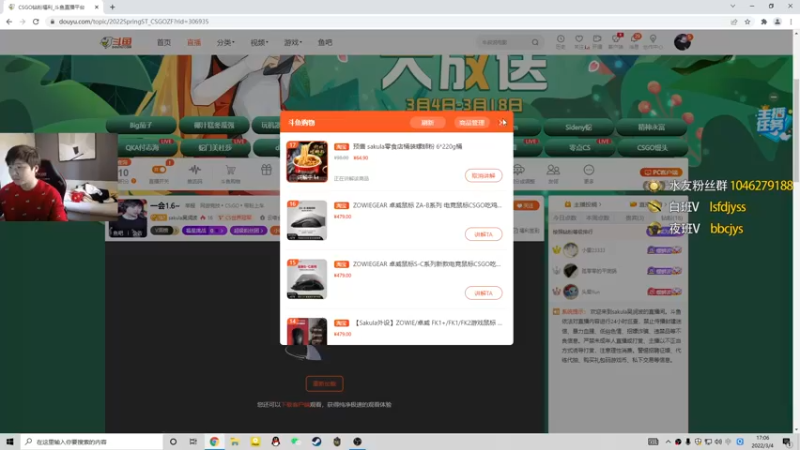
Task: Click the 主播任务 floating badge
Action: pyautogui.click(x=773, y=122)
